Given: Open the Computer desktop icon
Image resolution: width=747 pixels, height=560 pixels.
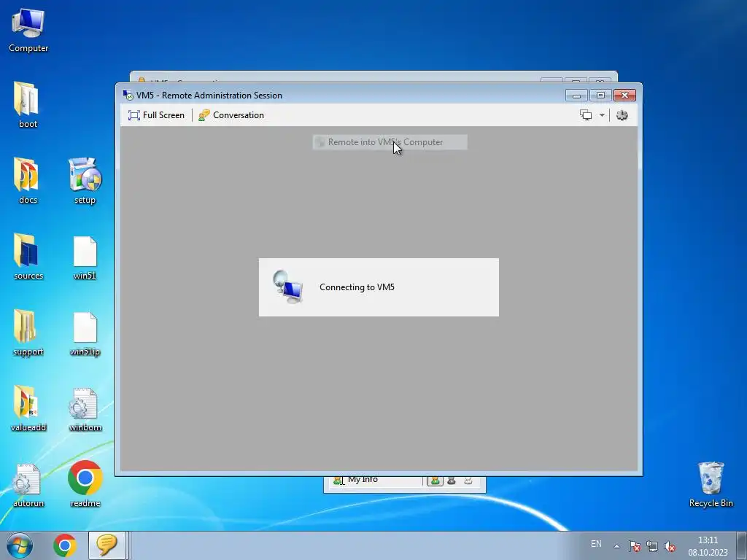Looking at the screenshot, I should (x=28, y=30).
